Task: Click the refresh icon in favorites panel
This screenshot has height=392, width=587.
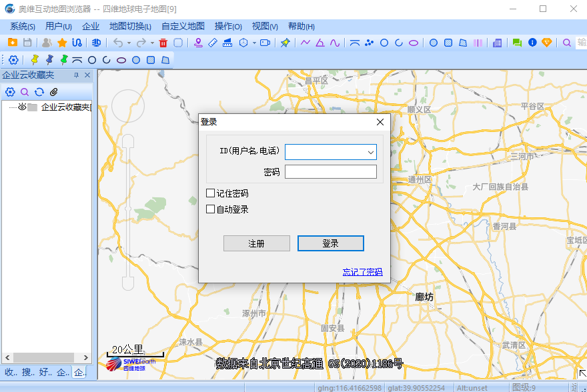Action: coord(39,92)
